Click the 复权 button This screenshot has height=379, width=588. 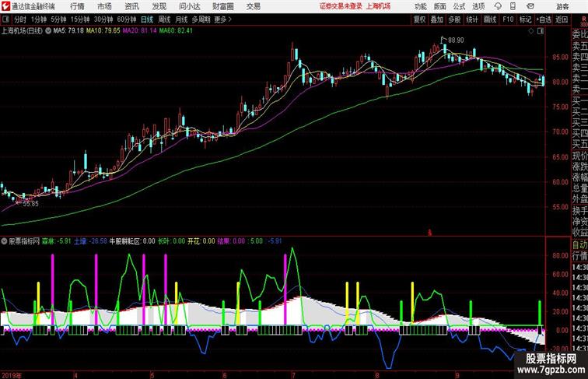tap(420, 19)
